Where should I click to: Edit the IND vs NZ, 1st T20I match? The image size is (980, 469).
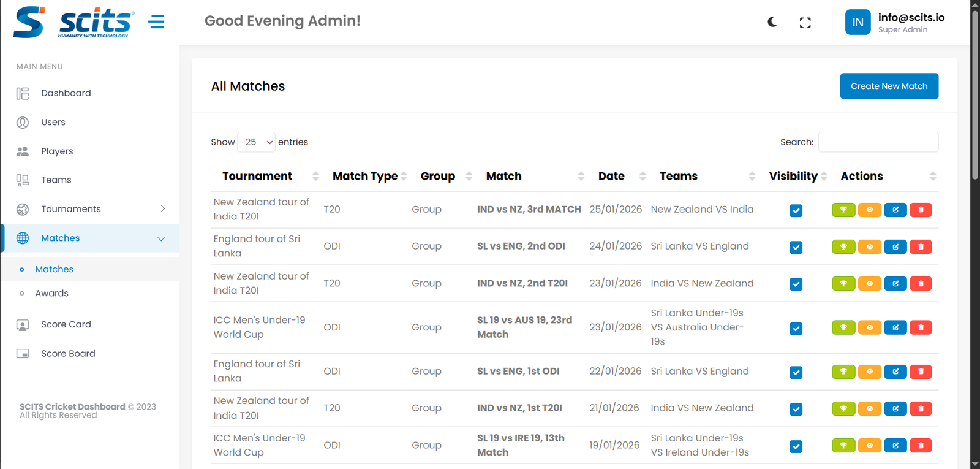tap(895, 408)
